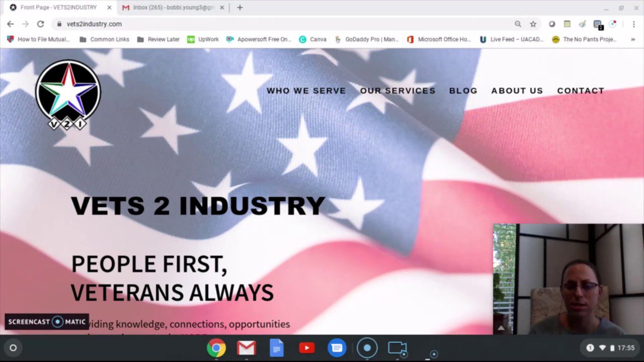Launch YouTube from the shelf
Viewport: 644px width, 362px height.
point(306,347)
